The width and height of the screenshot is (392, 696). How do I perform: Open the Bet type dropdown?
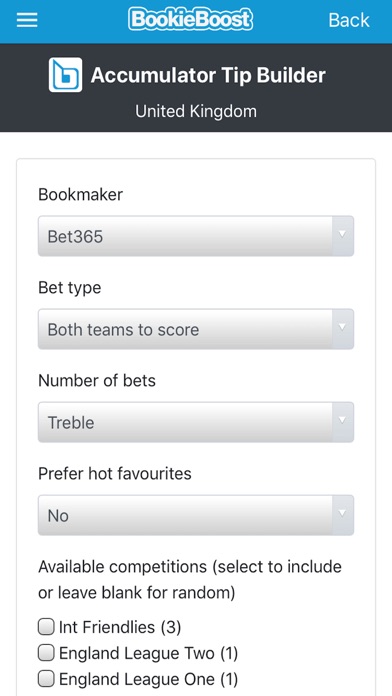tap(196, 329)
